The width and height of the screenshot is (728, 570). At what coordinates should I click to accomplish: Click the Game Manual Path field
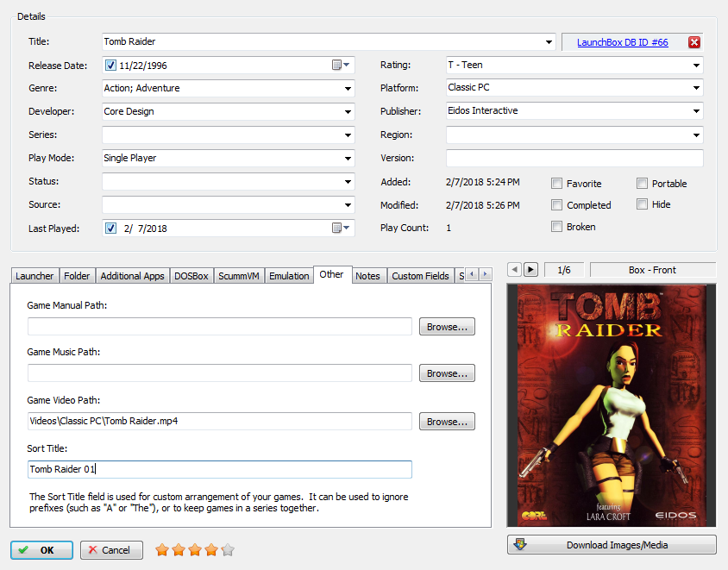(x=220, y=326)
